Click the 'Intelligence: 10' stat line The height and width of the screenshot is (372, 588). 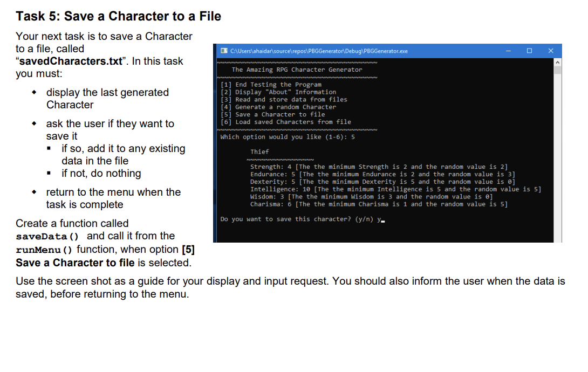click(x=395, y=189)
